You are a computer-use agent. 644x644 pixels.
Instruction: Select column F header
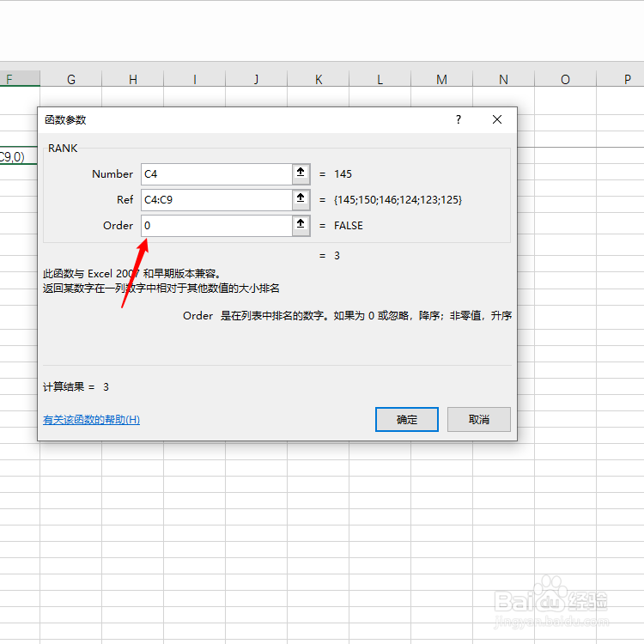coord(20,79)
